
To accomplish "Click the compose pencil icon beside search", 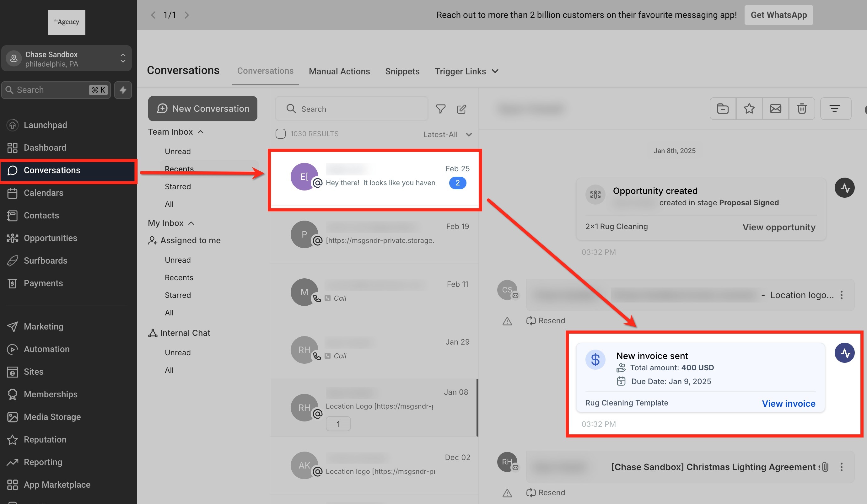I will tap(461, 109).
